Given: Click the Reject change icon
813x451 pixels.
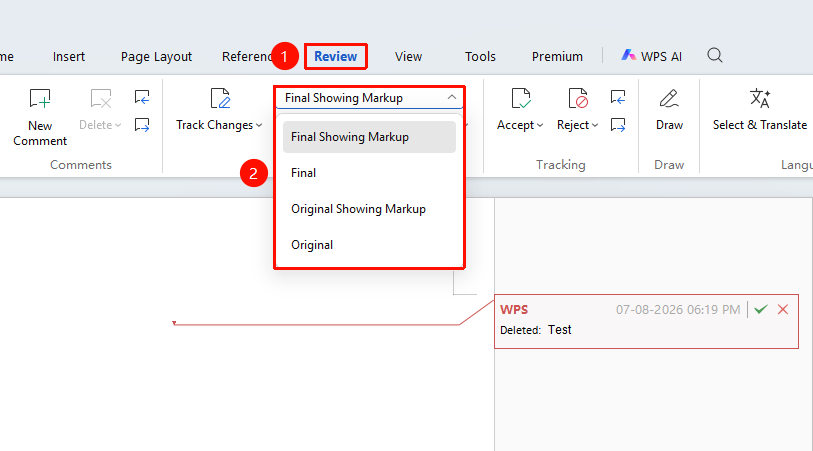Looking at the screenshot, I should pyautogui.click(x=578, y=98).
